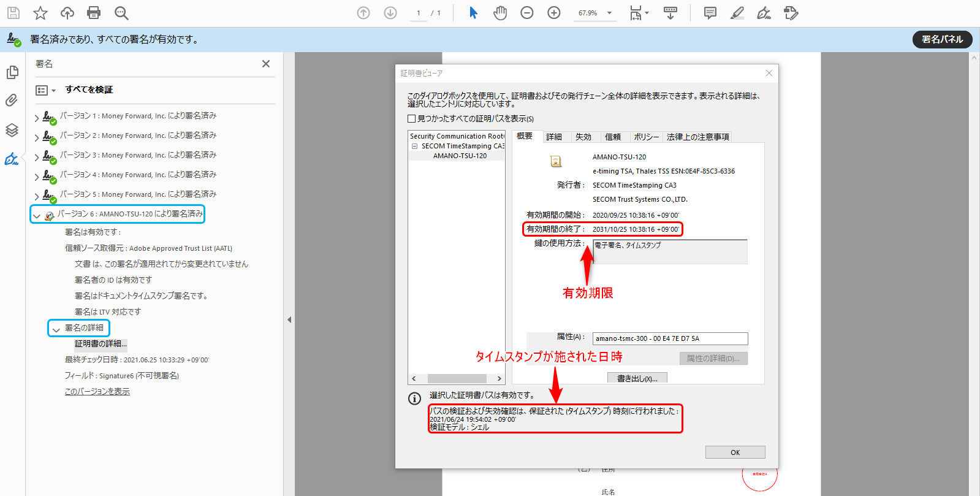980x496 pixels.
Task: Add a comment note icon
Action: point(710,13)
